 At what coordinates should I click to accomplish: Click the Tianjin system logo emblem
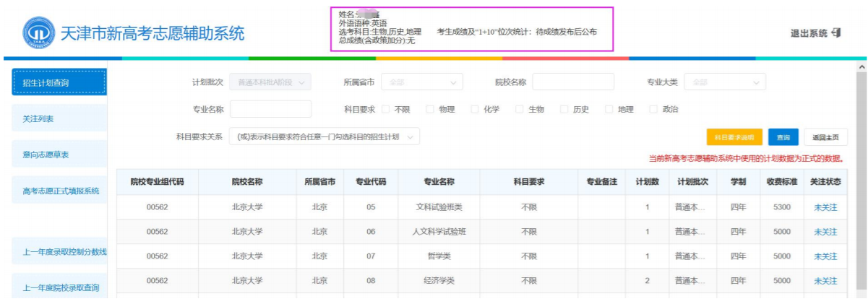[38, 33]
